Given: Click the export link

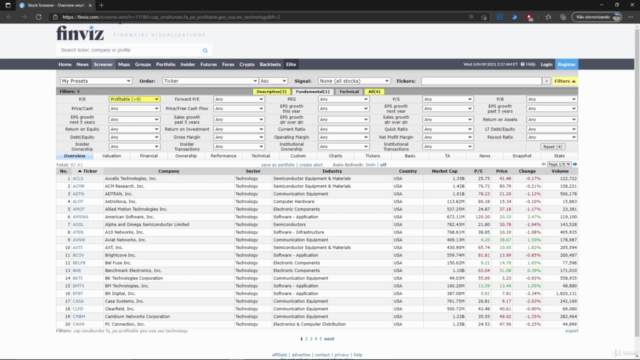Looking at the screenshot, I should [571, 331].
